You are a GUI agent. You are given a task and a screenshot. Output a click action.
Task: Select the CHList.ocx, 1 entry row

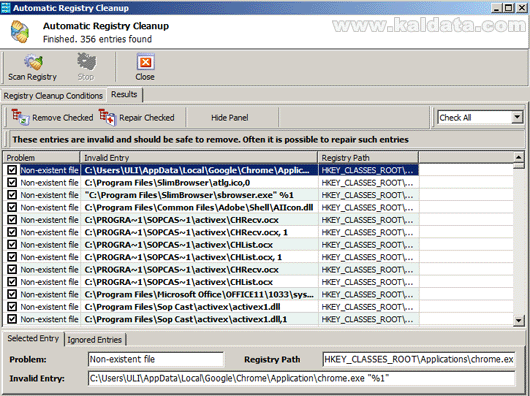point(211,257)
